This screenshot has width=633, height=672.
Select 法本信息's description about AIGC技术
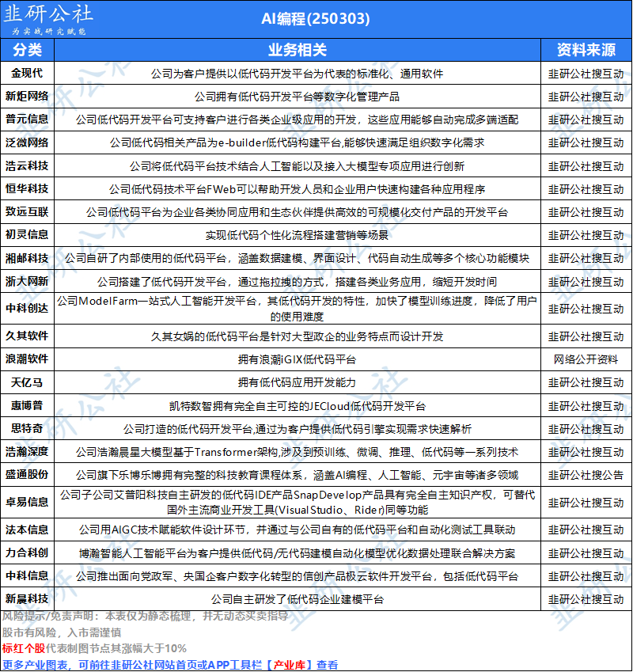(297, 530)
